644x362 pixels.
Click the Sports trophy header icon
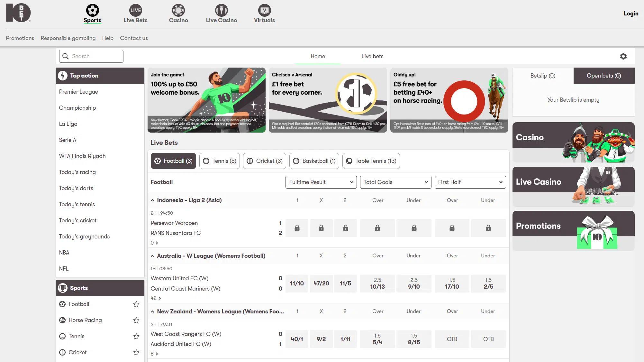(x=63, y=288)
